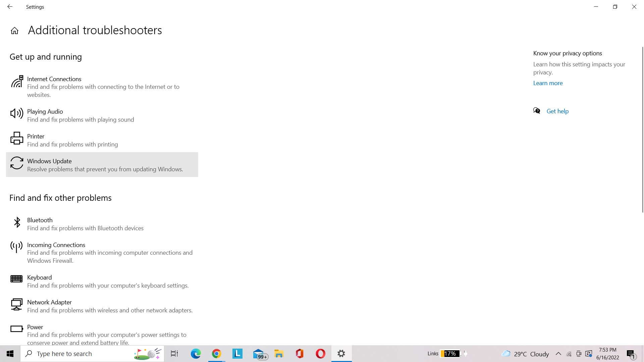Viewport: 644px width, 362px height.
Task: Select the Windows Update troubleshooter item
Action: click(x=102, y=165)
